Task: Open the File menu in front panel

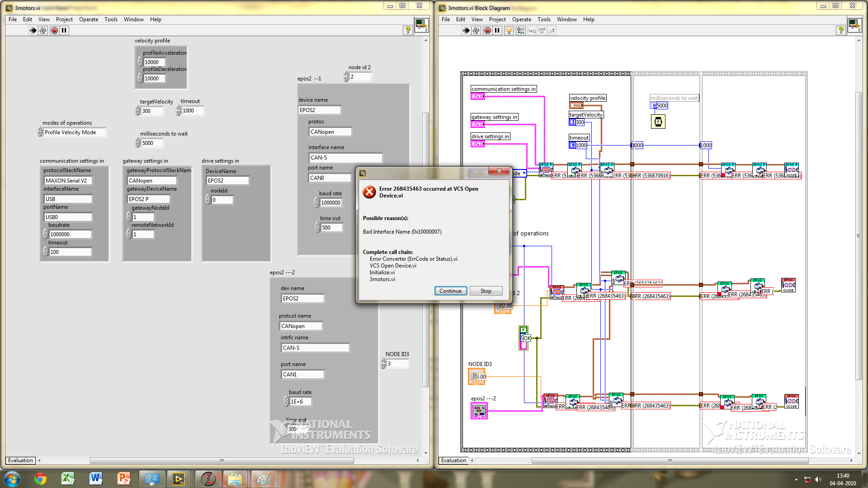Action: click(x=13, y=19)
